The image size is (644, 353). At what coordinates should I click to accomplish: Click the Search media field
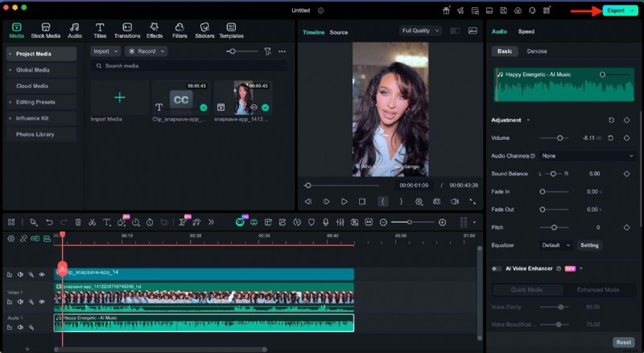click(x=189, y=66)
